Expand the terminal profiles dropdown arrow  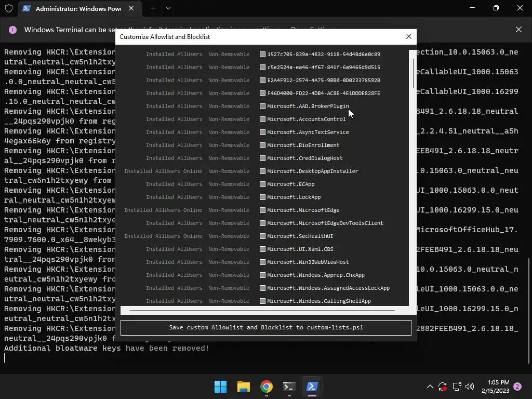point(168,8)
